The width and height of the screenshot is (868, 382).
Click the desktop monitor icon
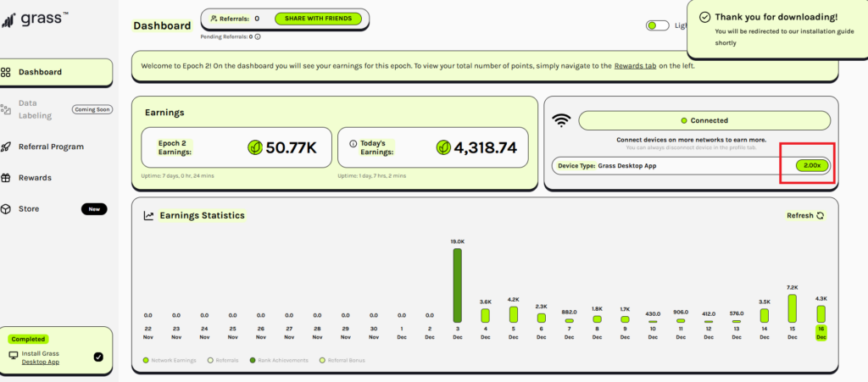tap(14, 355)
